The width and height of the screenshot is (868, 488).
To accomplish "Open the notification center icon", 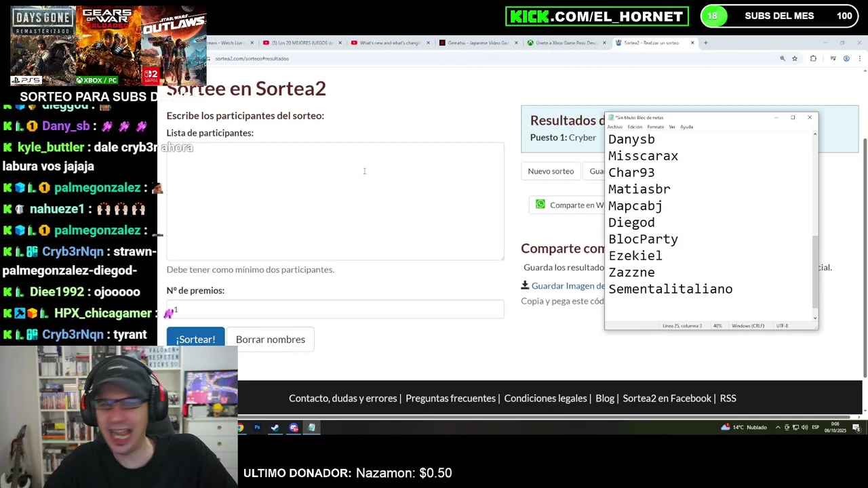I will tap(856, 428).
